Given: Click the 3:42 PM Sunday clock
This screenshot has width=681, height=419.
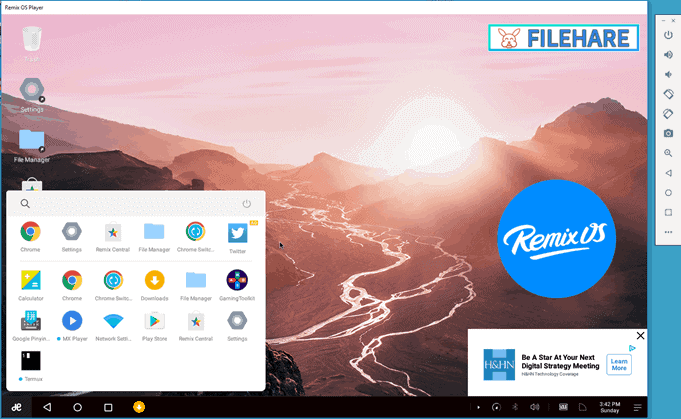Looking at the screenshot, I should pos(610,407).
